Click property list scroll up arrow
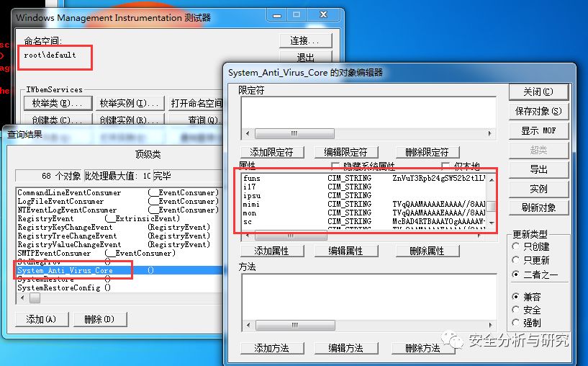This screenshot has width=588, height=366. 492,180
